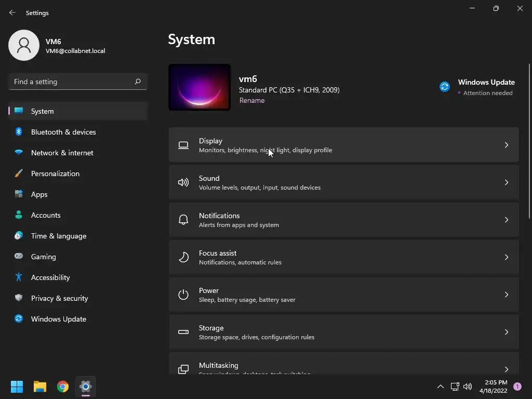Viewport: 532px width, 399px height.
Task: Click the Time & language clock icon
Action: (19, 235)
